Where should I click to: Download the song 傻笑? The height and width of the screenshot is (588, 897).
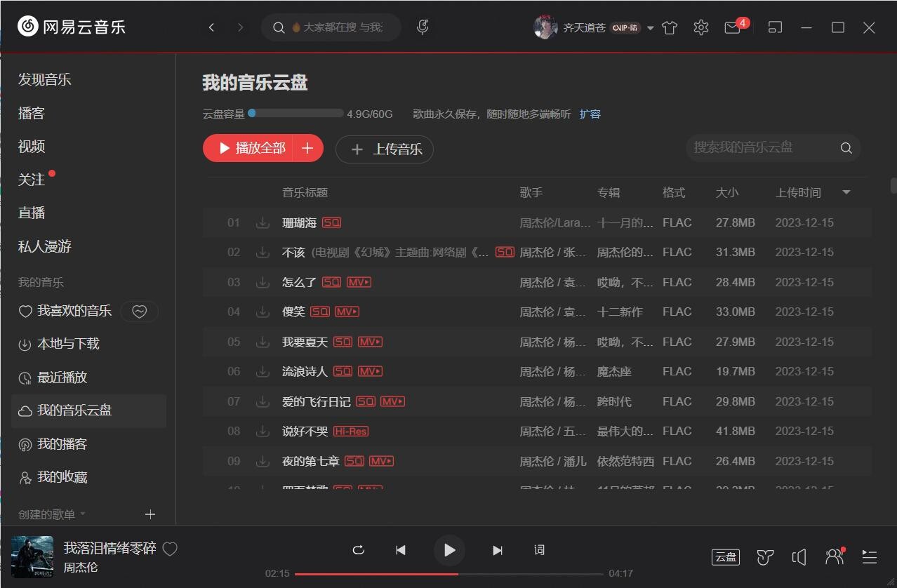tap(263, 312)
